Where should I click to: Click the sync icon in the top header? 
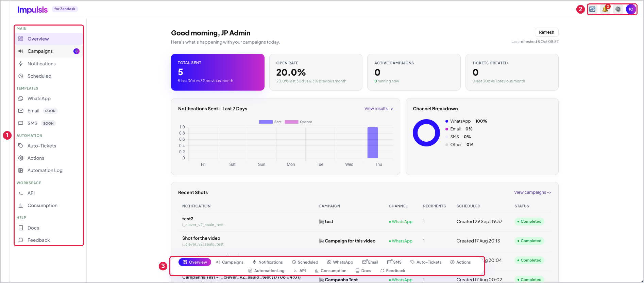click(x=592, y=9)
